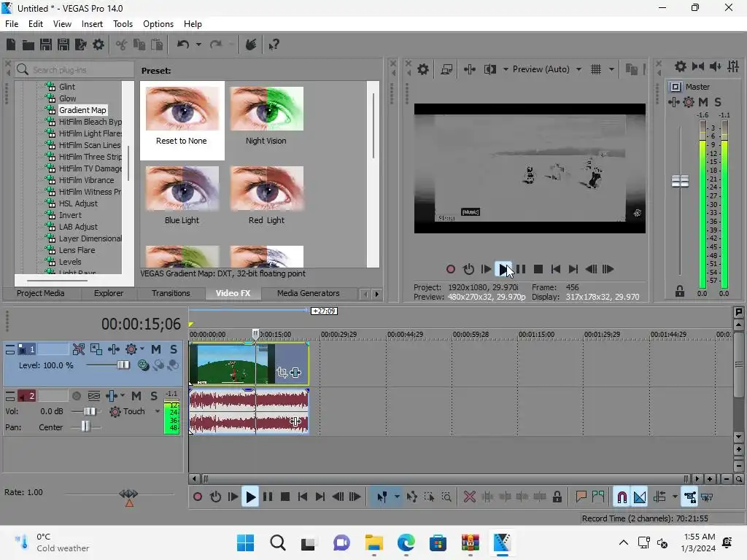Mute video track 1 with M button
Image resolution: width=747 pixels, height=560 pixels.
(156, 349)
